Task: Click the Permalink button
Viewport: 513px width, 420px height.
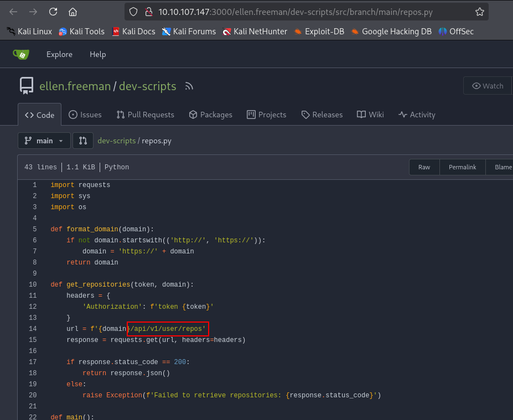Action: (462, 167)
